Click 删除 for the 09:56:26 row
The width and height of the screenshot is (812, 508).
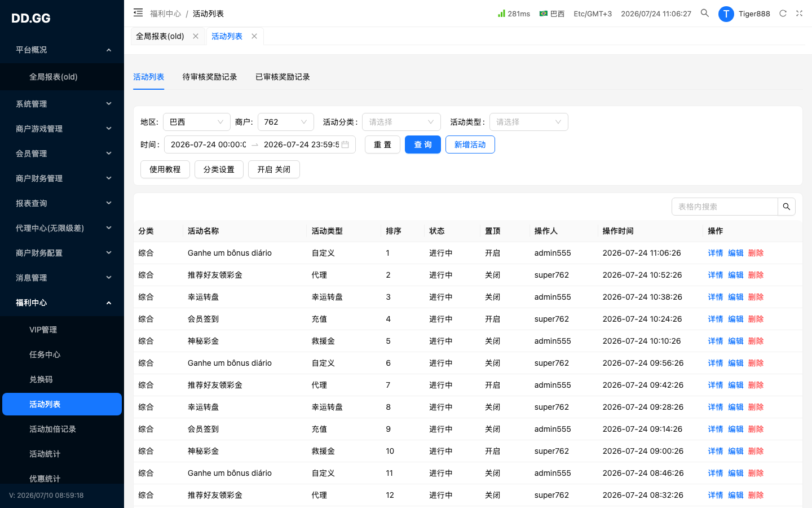coord(756,363)
